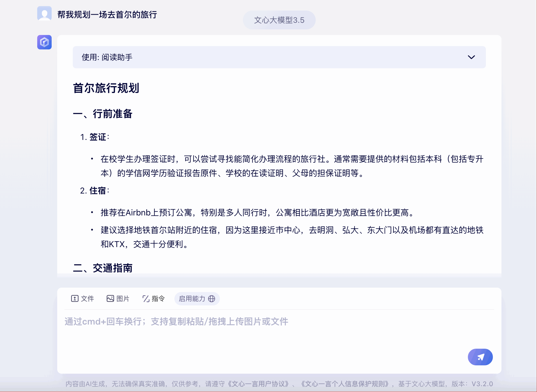The width and height of the screenshot is (537, 392).
Task: Click the Wenxin bot avatar icon
Action: [x=44, y=42]
